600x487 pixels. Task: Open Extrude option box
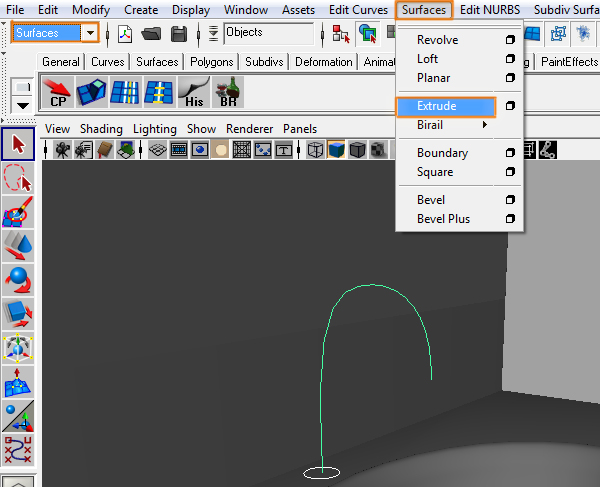(510, 106)
